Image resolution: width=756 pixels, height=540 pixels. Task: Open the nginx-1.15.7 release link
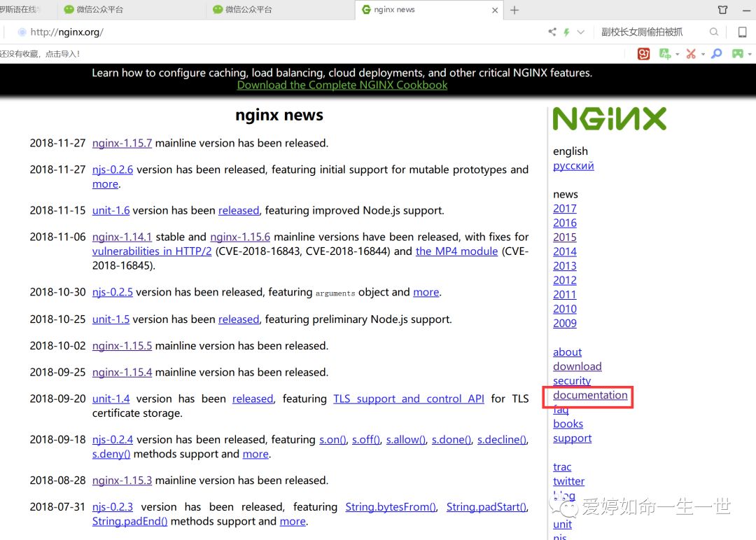pos(122,144)
